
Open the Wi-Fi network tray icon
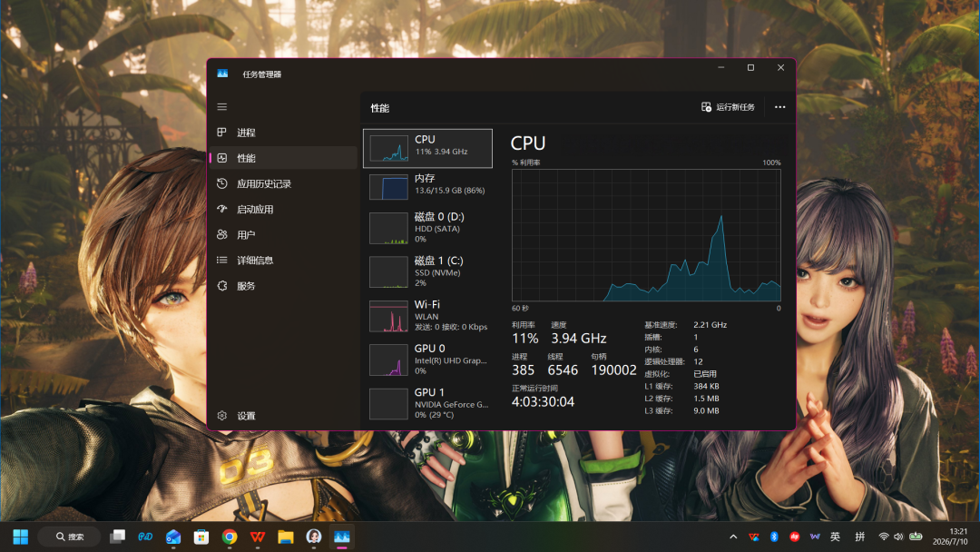pos(884,537)
